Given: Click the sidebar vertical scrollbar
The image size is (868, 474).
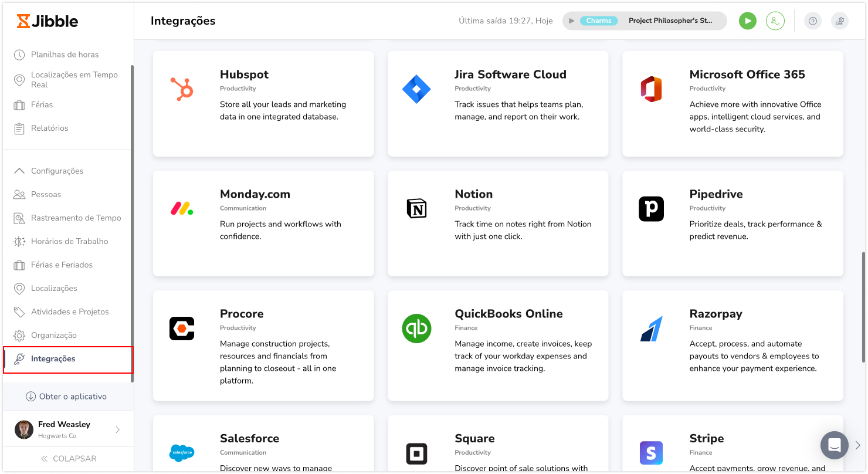Looking at the screenshot, I should click(132, 224).
